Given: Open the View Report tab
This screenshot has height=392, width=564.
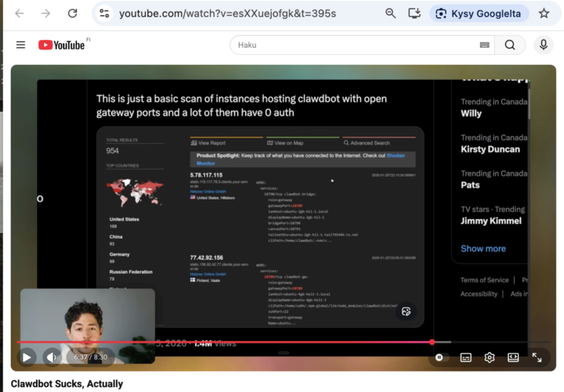Looking at the screenshot, I should pyautogui.click(x=208, y=143).
